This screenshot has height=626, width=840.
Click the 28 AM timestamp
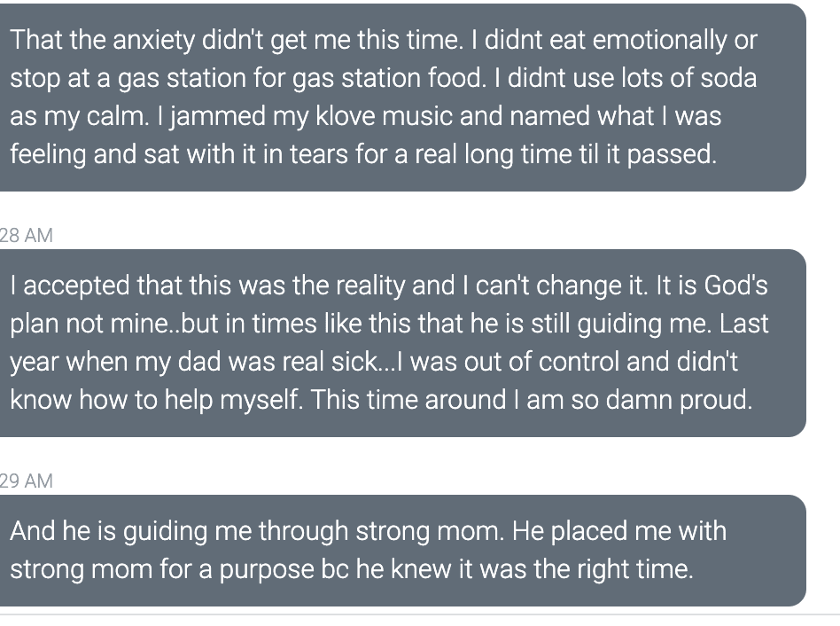click(x=27, y=235)
